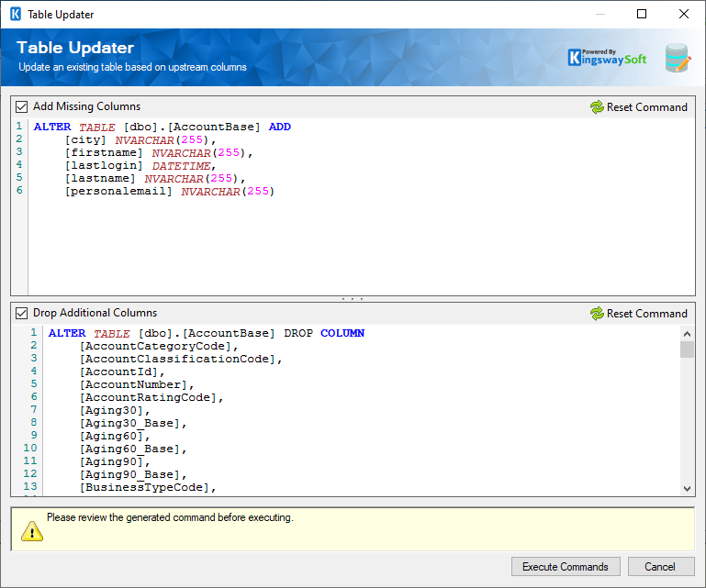Click the yellow warning triangle icon
This screenshot has width=706, height=588.
(x=32, y=531)
